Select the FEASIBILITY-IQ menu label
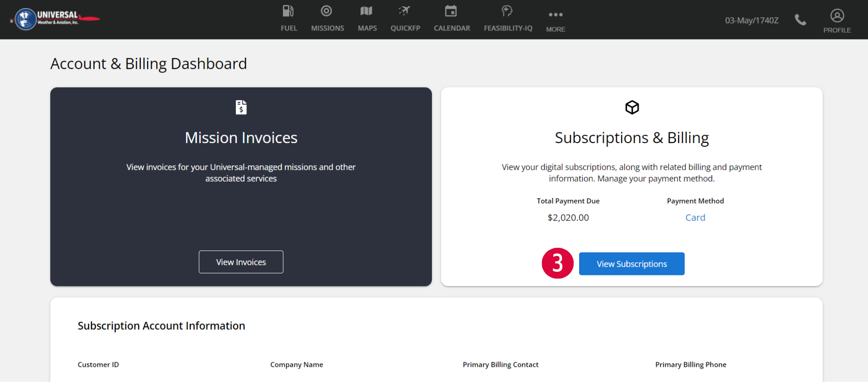Viewport: 868px width, 385px height. pos(508,28)
